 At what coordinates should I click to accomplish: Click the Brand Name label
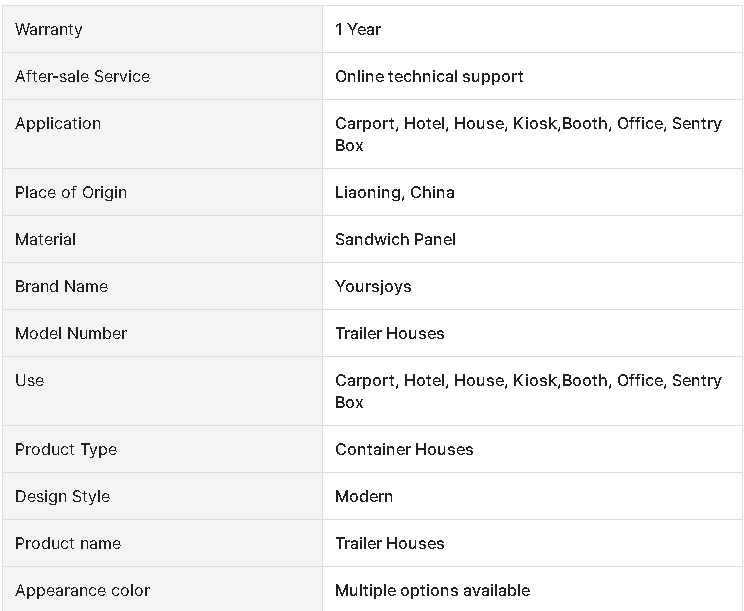61,286
